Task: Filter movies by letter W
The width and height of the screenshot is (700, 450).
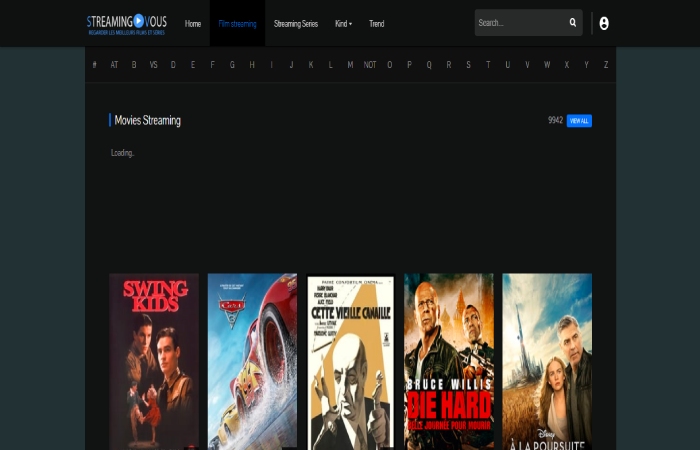Action: click(547, 65)
